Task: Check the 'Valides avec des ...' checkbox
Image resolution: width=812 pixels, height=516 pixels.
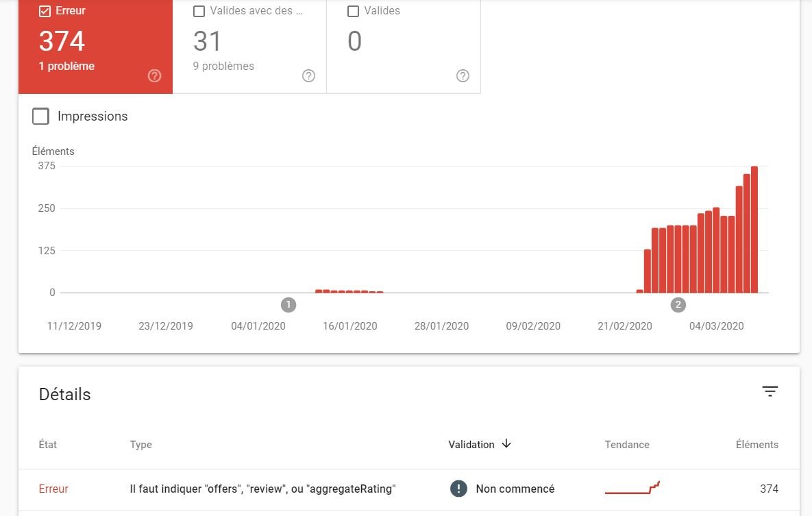Action: (199, 12)
